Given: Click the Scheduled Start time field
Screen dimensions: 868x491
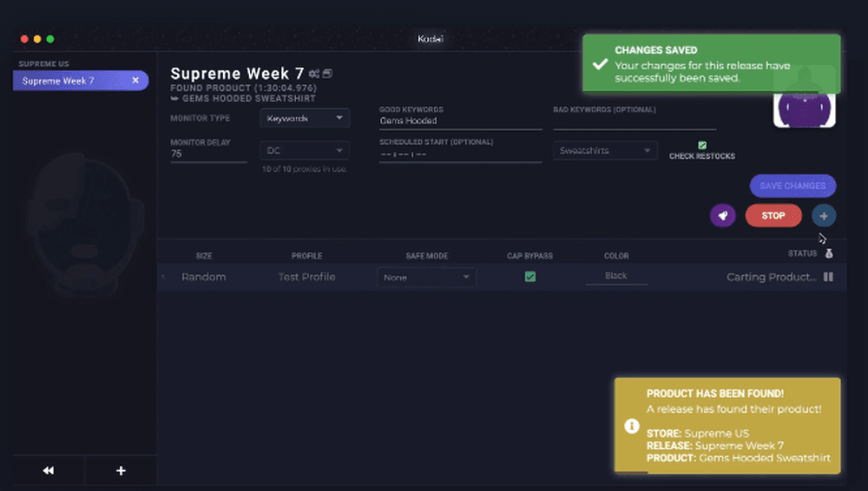Looking at the screenshot, I should pyautogui.click(x=460, y=154).
